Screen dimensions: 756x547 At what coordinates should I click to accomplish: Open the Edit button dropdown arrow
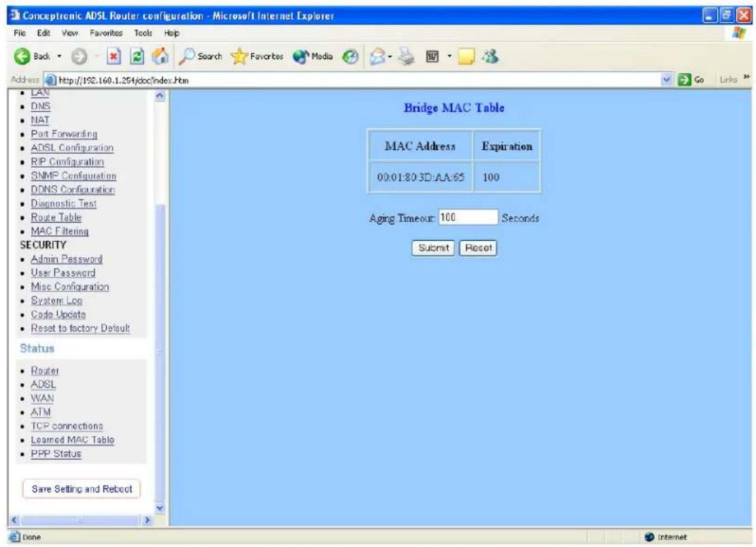(x=449, y=56)
